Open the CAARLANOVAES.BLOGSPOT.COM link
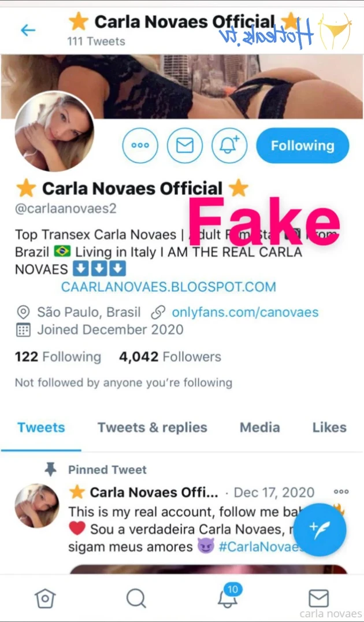Screen dimensions: 364x622 169,286
